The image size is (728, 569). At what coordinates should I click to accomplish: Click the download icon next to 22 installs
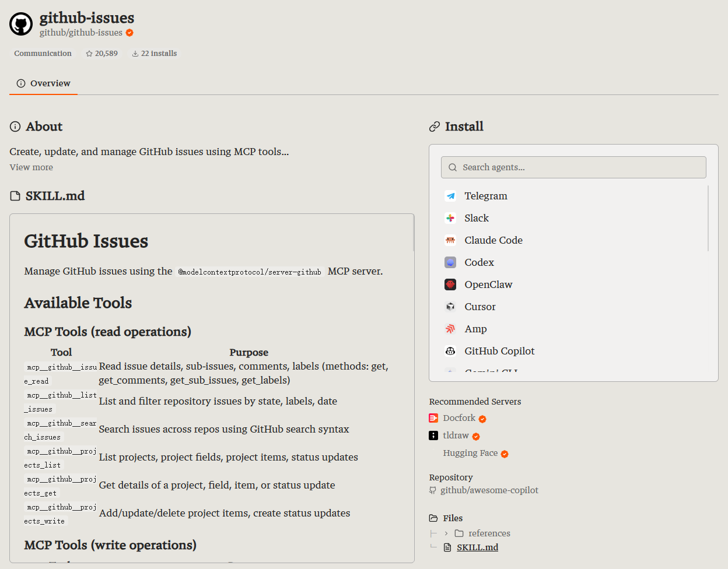pyautogui.click(x=135, y=54)
